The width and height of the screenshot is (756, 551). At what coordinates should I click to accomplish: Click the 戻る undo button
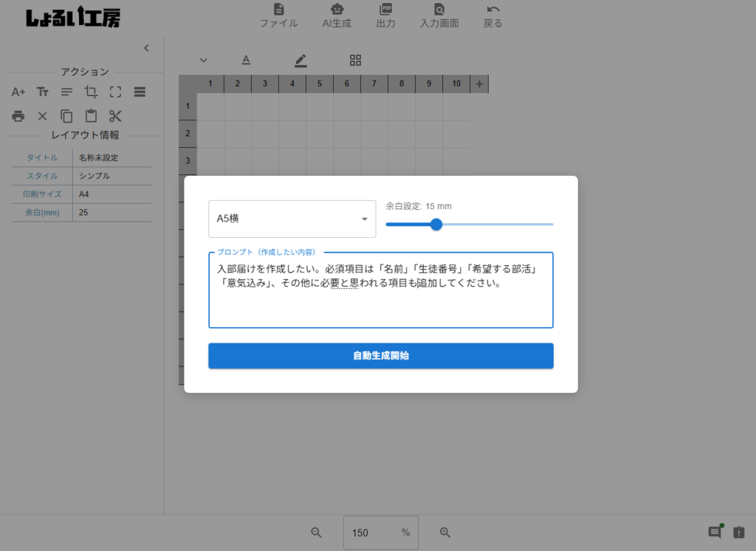[492, 16]
